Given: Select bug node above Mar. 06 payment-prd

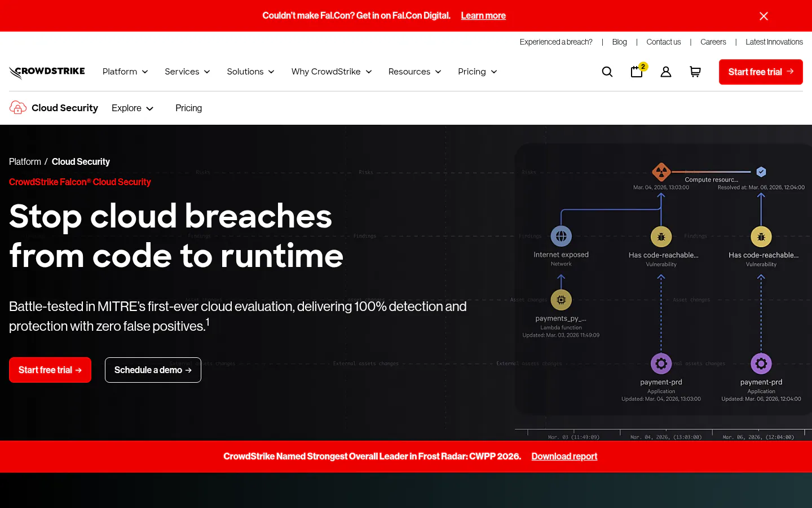Looking at the screenshot, I should pyautogui.click(x=761, y=237).
